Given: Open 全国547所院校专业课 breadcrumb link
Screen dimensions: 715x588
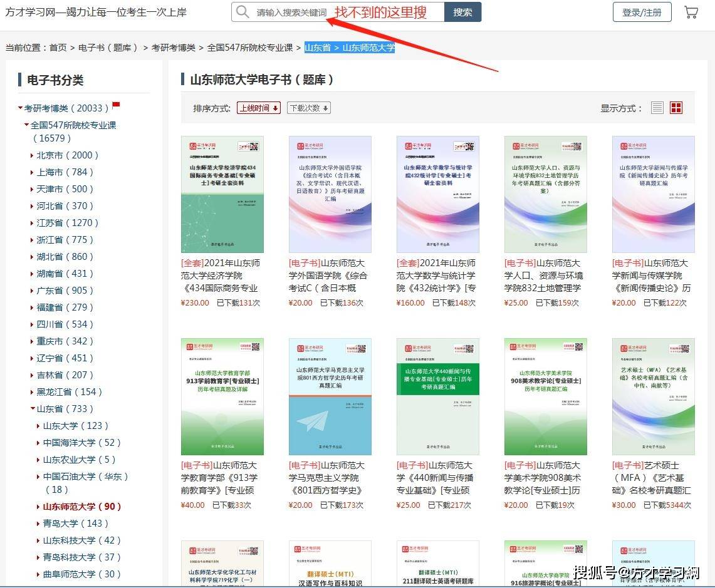Looking at the screenshot, I should click(250, 48).
